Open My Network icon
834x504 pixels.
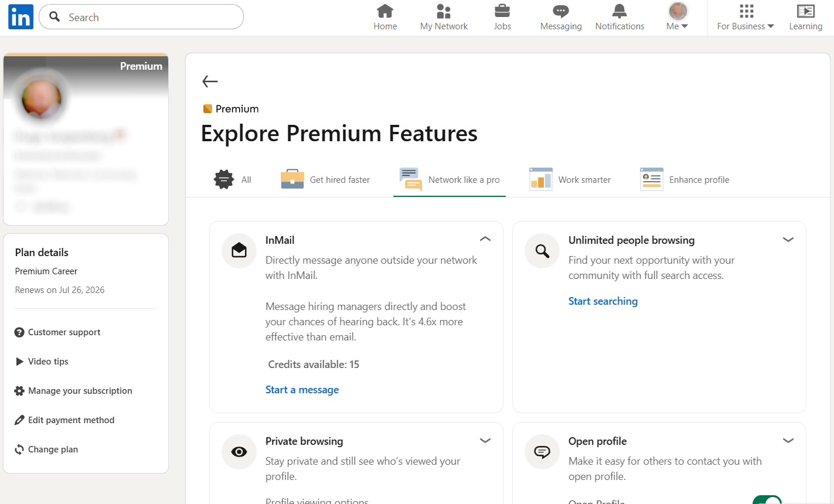pos(444,11)
